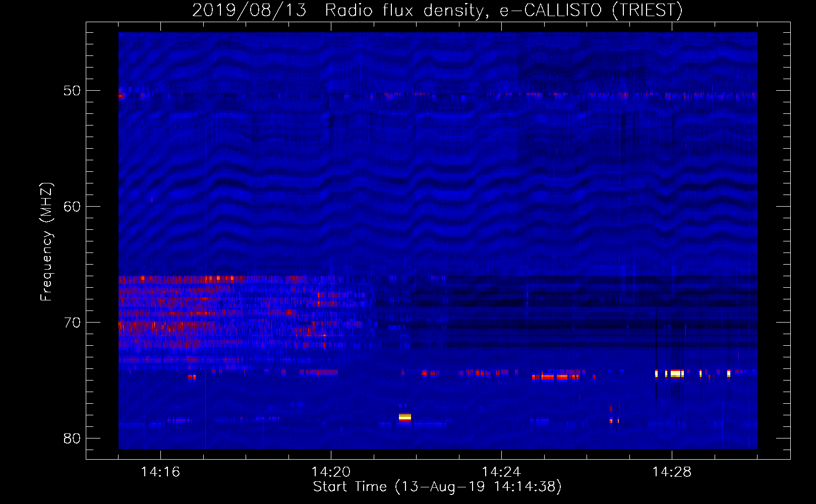Click the 80 MHz frequency tick label
Viewport: 816px width, 504px height.
pyautogui.click(x=72, y=438)
